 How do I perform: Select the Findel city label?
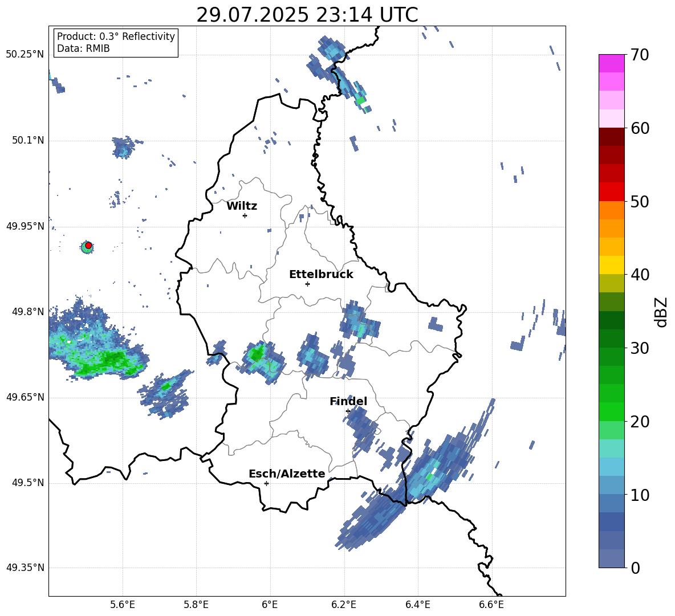pyautogui.click(x=348, y=401)
